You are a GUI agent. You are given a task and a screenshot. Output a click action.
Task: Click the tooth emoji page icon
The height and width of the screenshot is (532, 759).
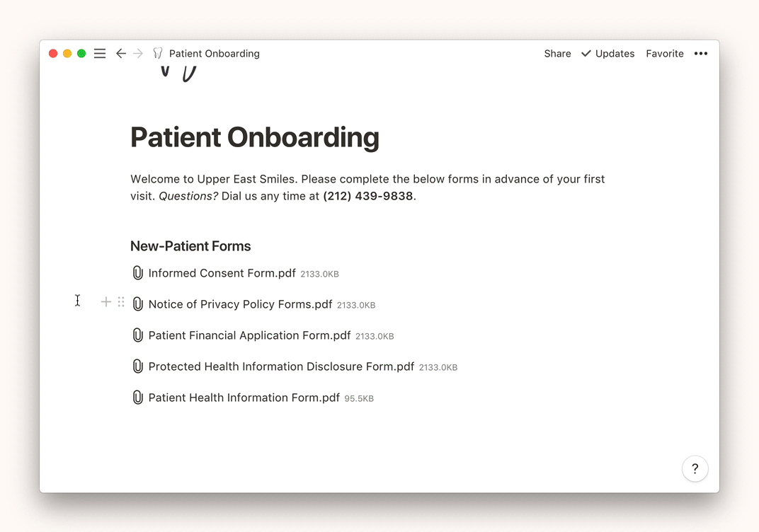(157, 53)
